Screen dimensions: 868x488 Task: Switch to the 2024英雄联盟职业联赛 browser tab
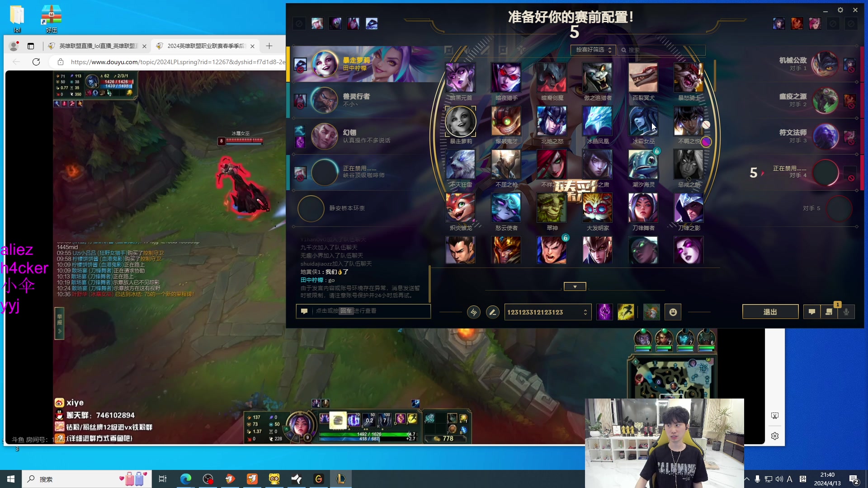click(x=205, y=46)
